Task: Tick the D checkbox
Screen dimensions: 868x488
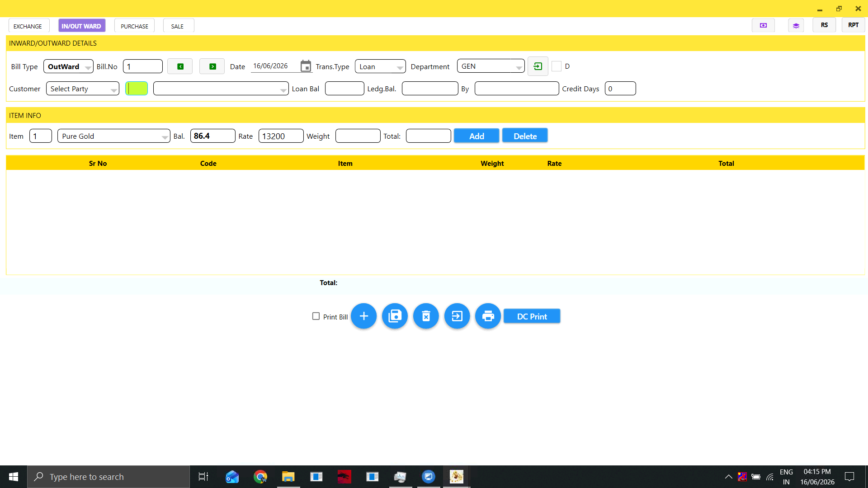Action: tap(557, 66)
